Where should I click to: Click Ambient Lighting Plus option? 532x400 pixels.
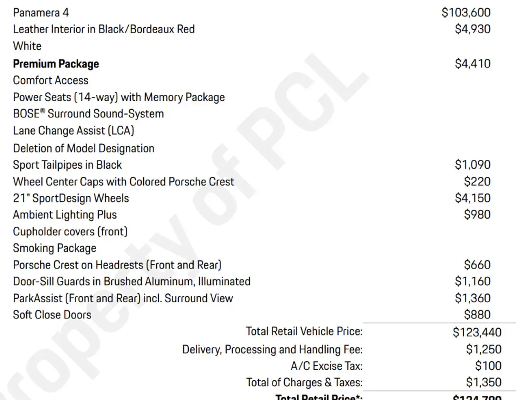point(65,215)
